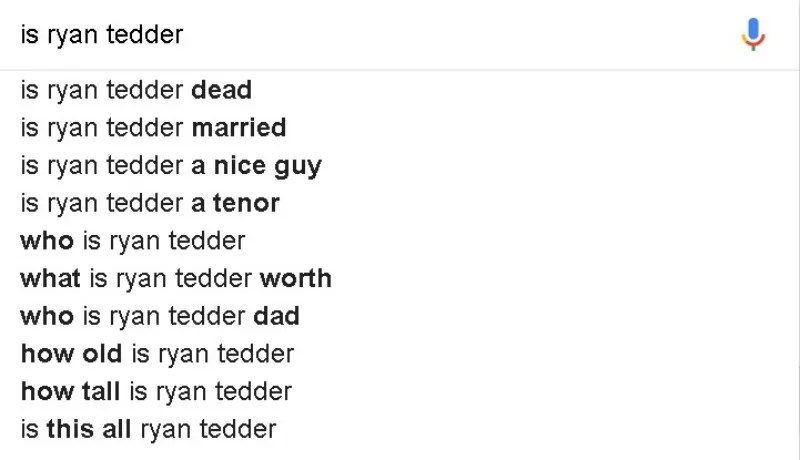Image resolution: width=800 pixels, height=460 pixels.
Task: Pick suggestion 'is ryan tedder a tenor'
Action: (150, 203)
